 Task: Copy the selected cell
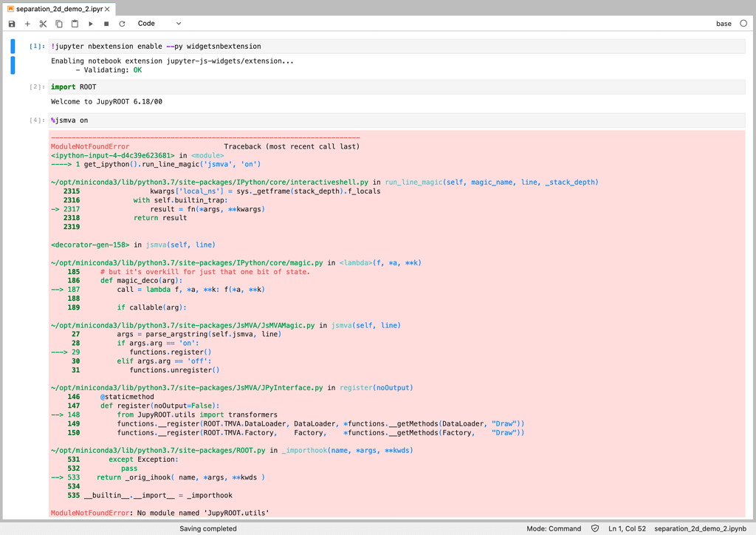point(59,23)
